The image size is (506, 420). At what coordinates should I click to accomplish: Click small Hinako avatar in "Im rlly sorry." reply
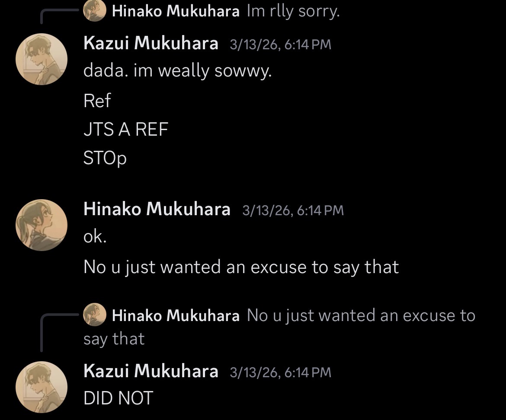pyautogui.click(x=95, y=11)
